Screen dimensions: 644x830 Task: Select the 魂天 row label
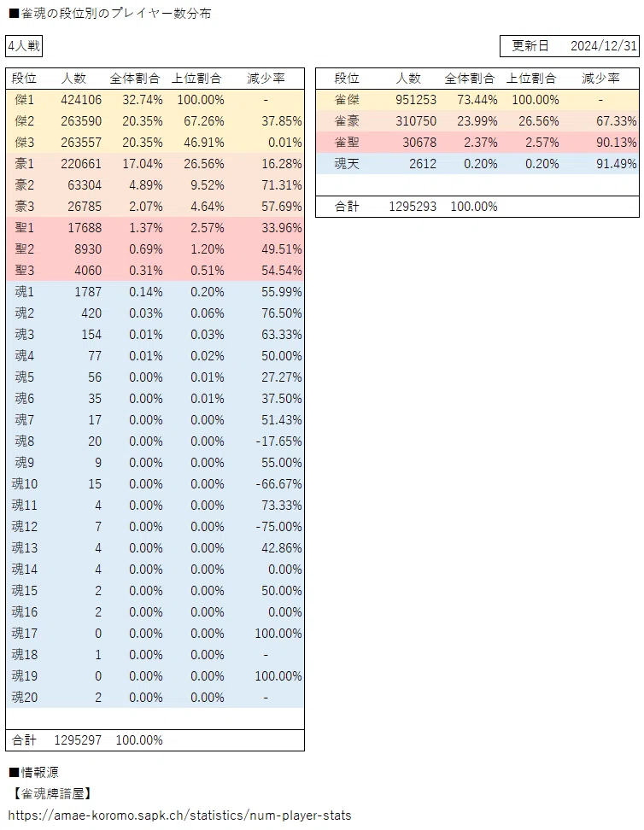(347, 164)
